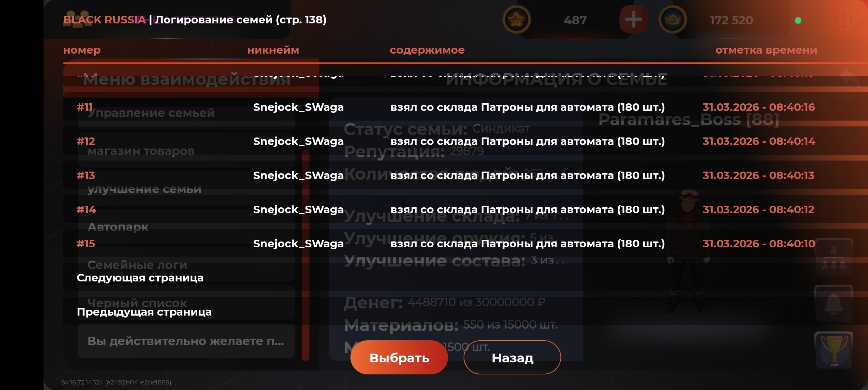Select log row #11
Screen dimensions: 868x390
point(465,107)
